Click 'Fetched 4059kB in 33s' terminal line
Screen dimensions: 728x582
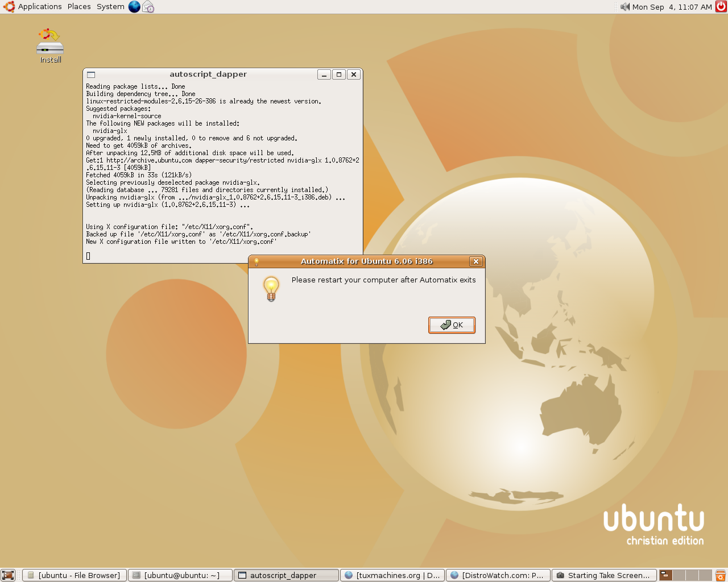point(139,175)
